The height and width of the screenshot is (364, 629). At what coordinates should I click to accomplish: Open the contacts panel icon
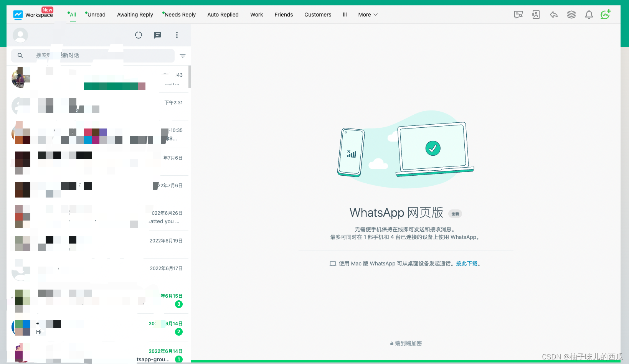[536, 14]
